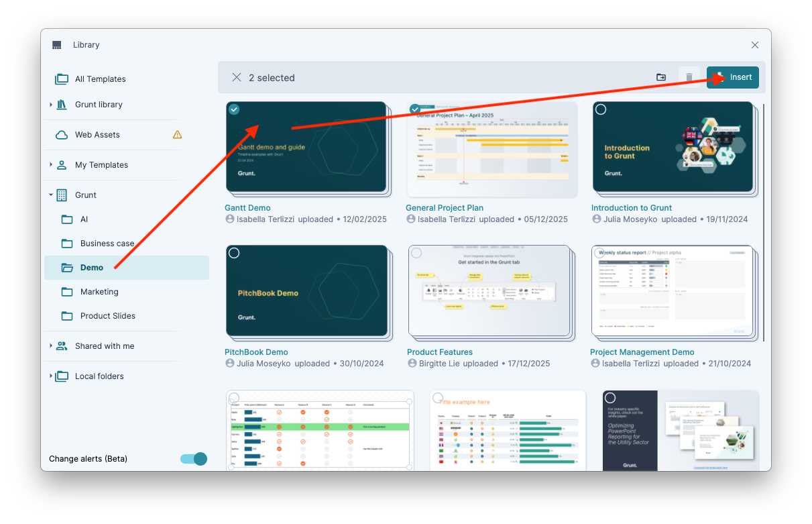Open All Templates stacked-folder icon
Screen dimensions: 812x524
point(62,79)
